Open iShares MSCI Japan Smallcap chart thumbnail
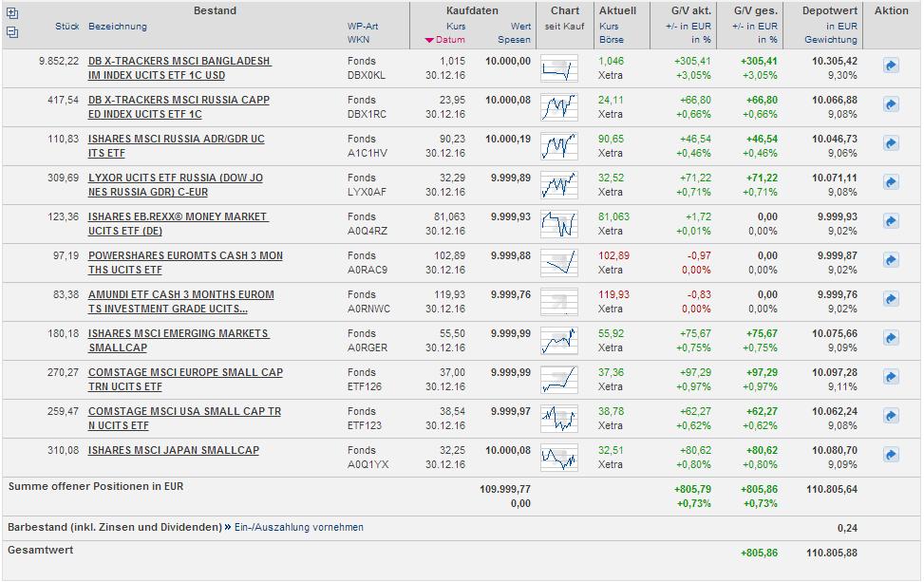The height and width of the screenshot is (582, 924). pos(558,458)
